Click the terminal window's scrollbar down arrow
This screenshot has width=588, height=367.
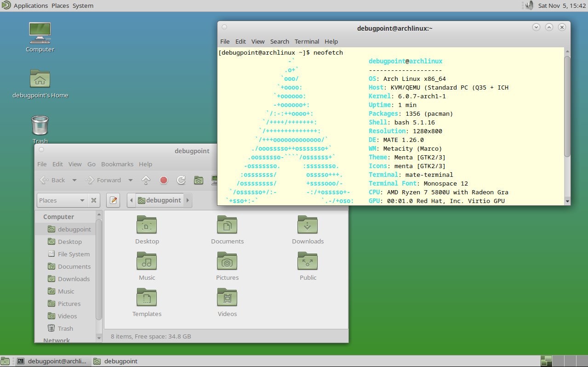point(567,201)
